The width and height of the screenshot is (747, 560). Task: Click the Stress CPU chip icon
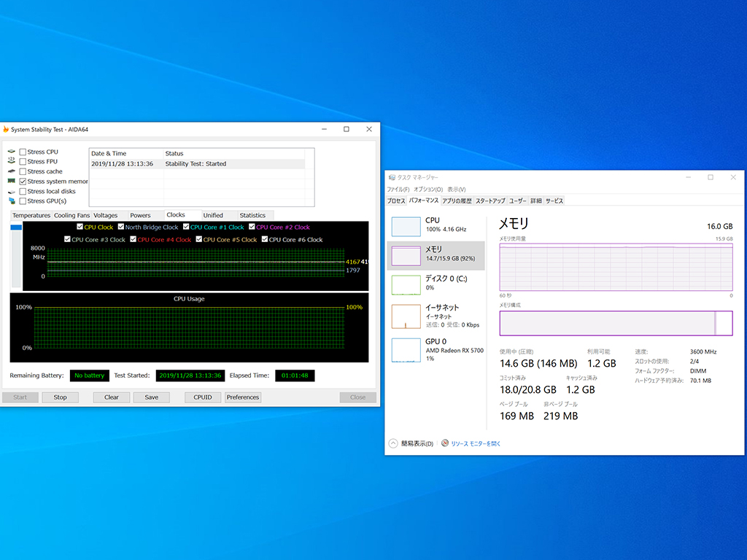[x=12, y=152]
